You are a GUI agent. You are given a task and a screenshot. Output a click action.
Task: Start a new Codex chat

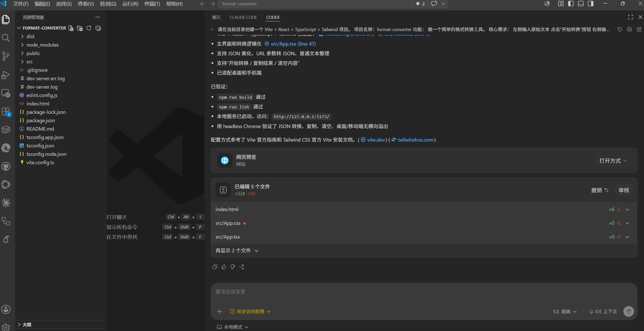[x=639, y=29]
